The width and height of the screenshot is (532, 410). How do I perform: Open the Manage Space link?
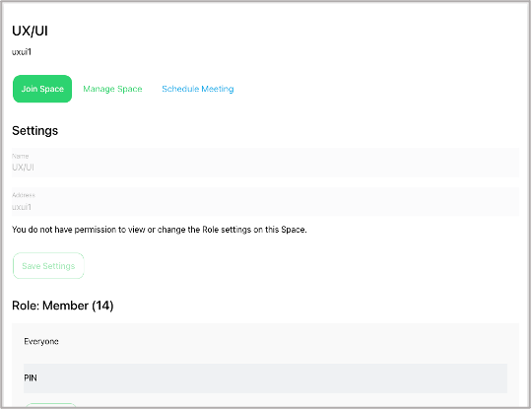click(x=112, y=89)
